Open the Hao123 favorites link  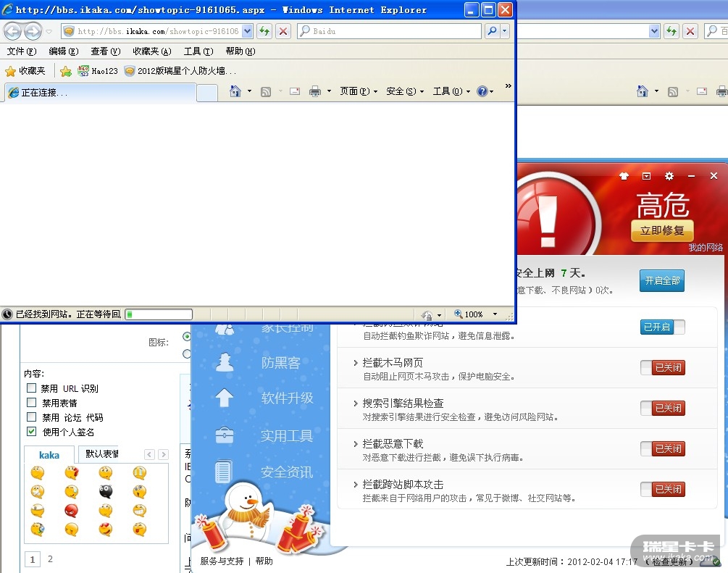coord(98,71)
